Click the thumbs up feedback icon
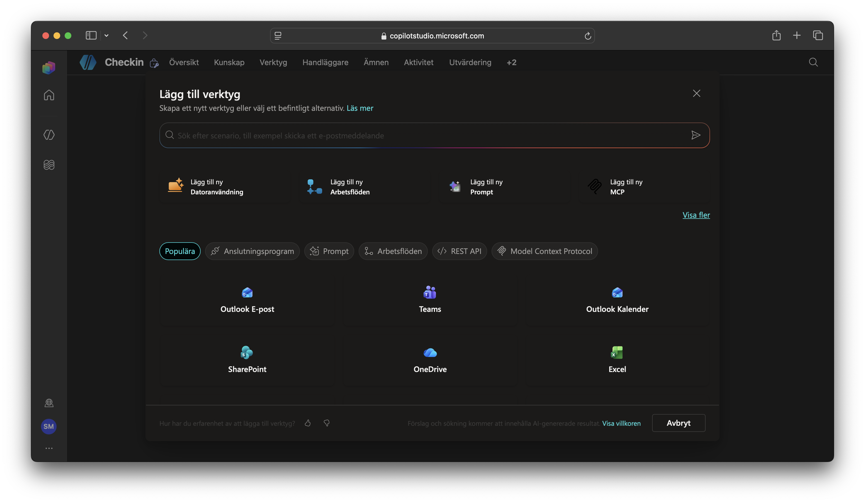 (x=308, y=423)
